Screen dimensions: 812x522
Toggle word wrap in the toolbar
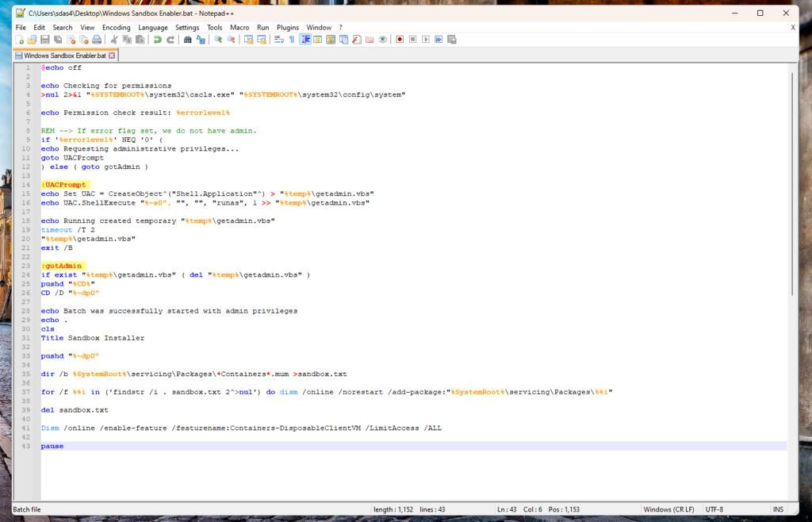pos(279,40)
